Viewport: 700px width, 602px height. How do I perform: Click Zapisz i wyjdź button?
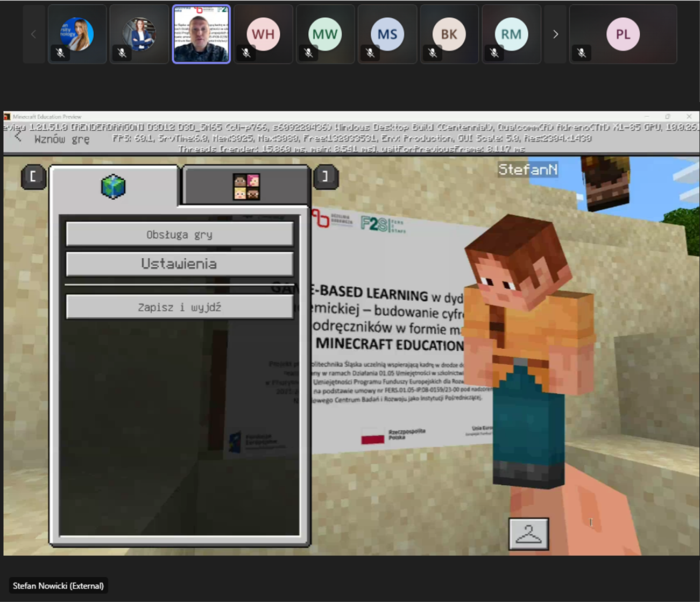point(180,307)
